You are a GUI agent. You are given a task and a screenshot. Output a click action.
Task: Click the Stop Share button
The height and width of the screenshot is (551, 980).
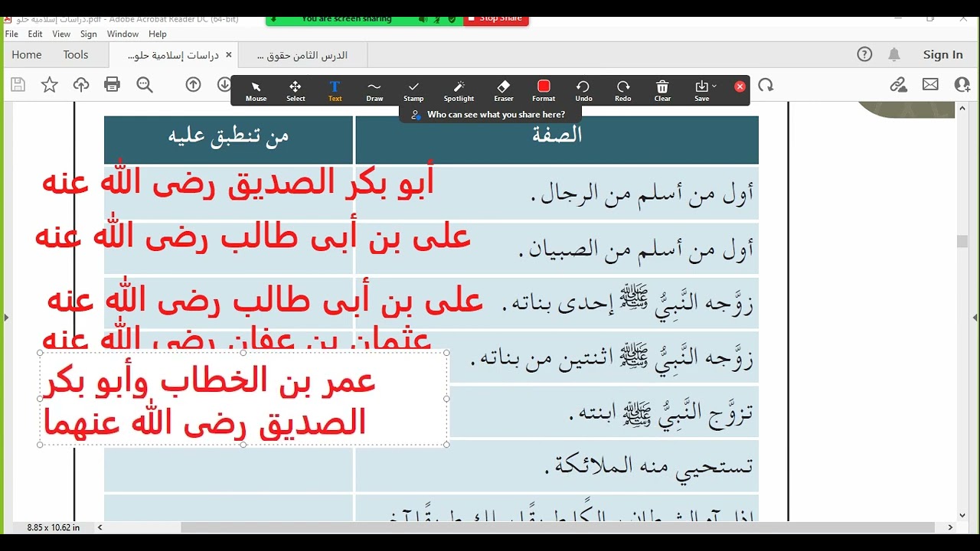coord(496,19)
